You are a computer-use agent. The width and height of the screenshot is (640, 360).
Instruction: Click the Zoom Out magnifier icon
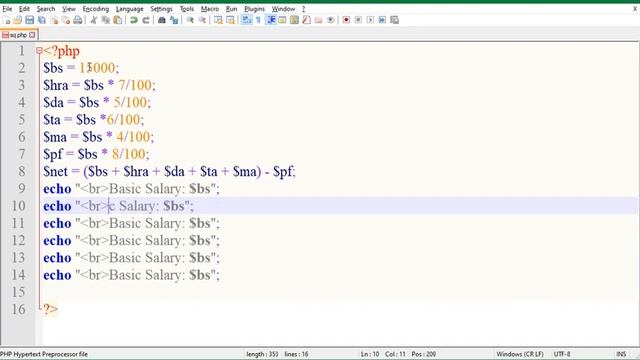202,20
